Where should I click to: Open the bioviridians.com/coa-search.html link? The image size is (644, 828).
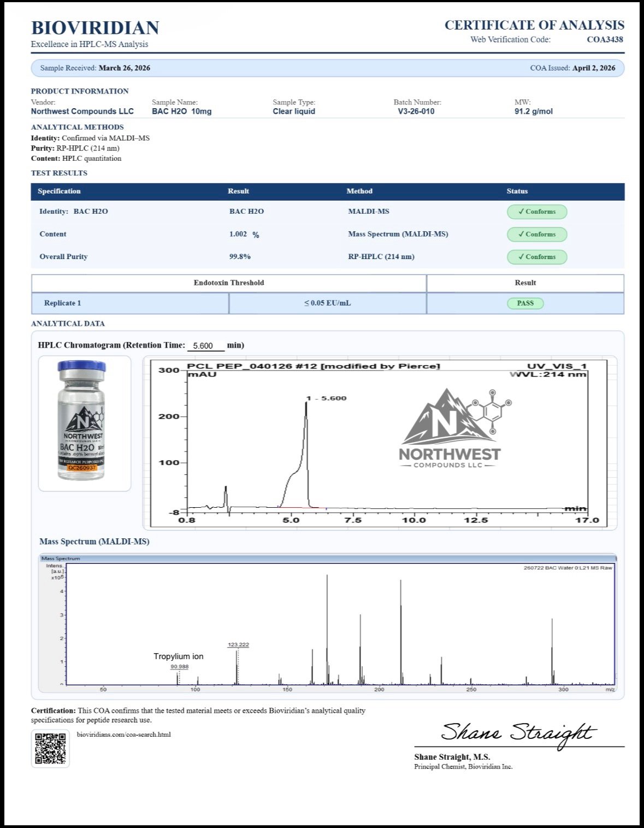click(x=124, y=735)
